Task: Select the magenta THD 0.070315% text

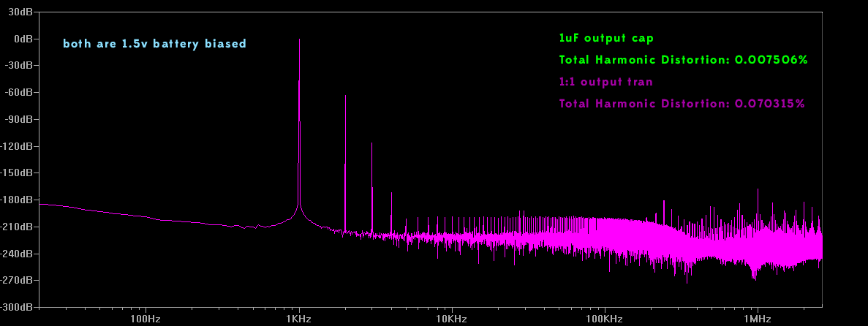Action: (682, 104)
